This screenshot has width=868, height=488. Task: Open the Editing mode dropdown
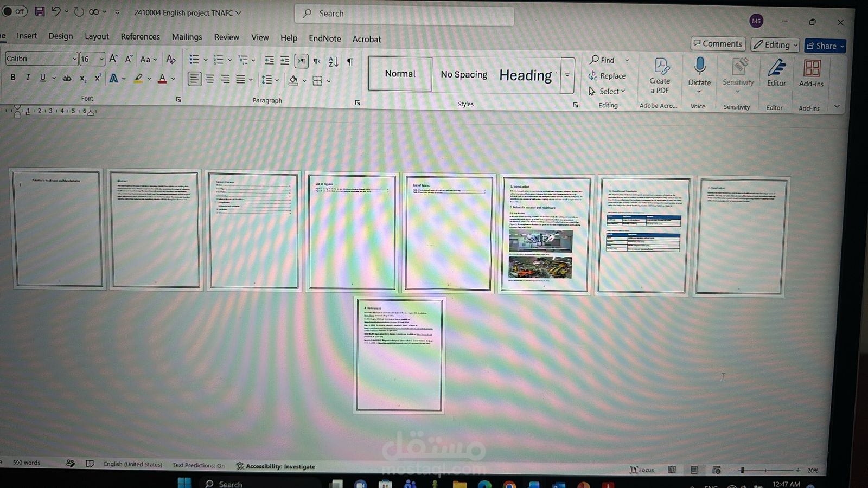(775, 45)
